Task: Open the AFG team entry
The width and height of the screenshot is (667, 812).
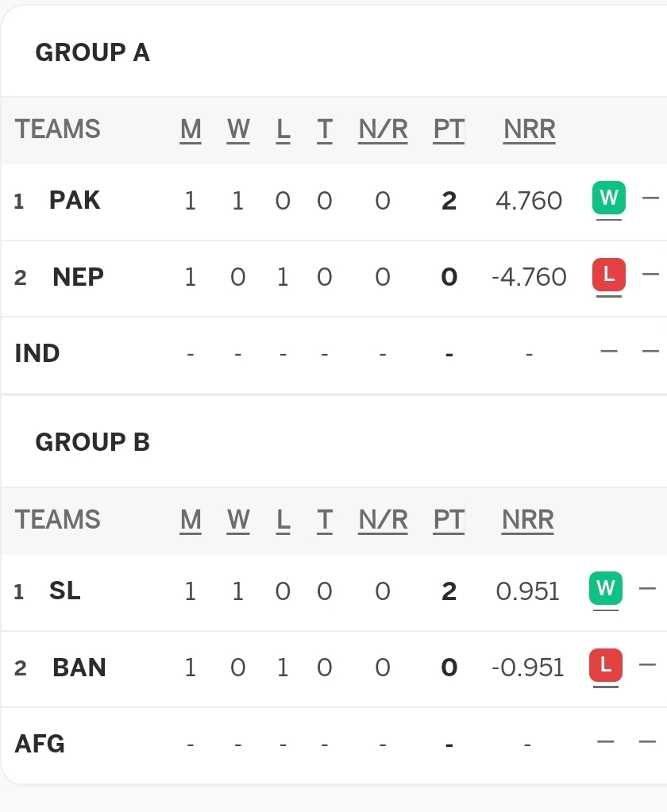Action: pyautogui.click(x=40, y=745)
